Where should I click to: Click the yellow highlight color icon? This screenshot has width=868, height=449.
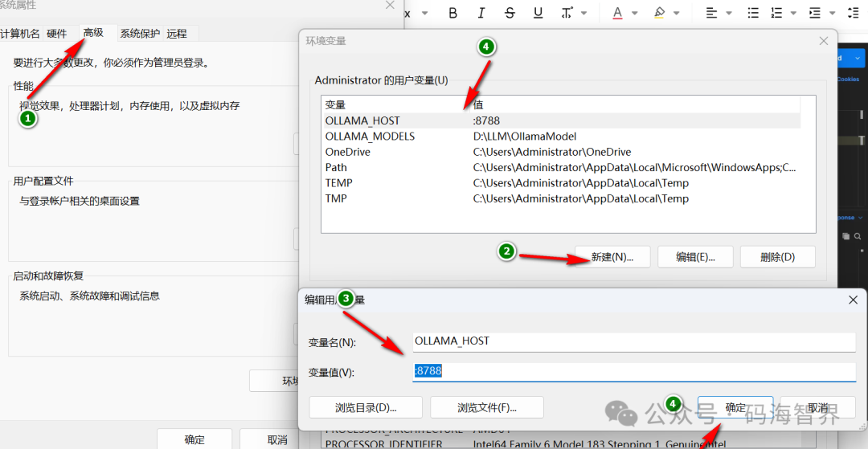pyautogui.click(x=659, y=14)
